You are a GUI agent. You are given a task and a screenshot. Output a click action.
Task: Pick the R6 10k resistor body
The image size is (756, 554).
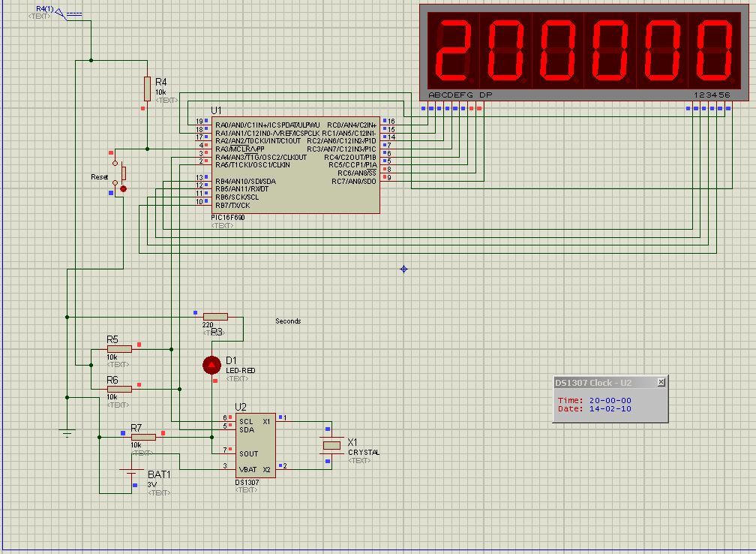(x=118, y=389)
